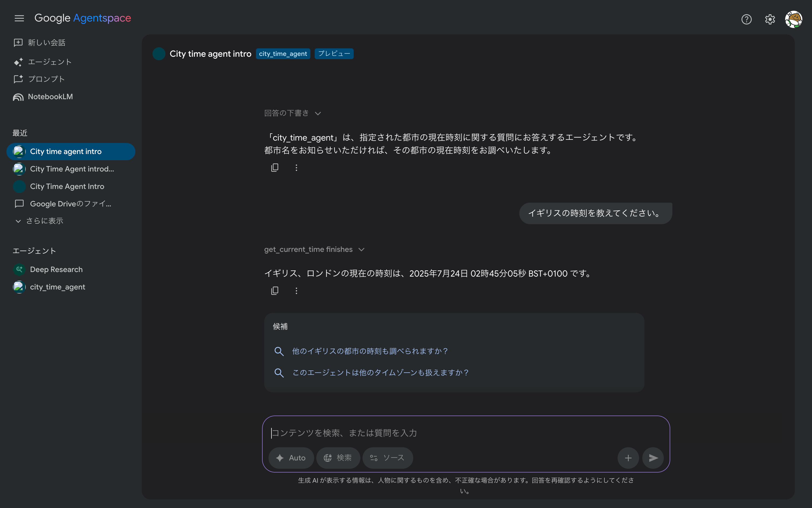The height and width of the screenshot is (508, 812).
Task: Open the user profile avatar
Action: coord(793,19)
